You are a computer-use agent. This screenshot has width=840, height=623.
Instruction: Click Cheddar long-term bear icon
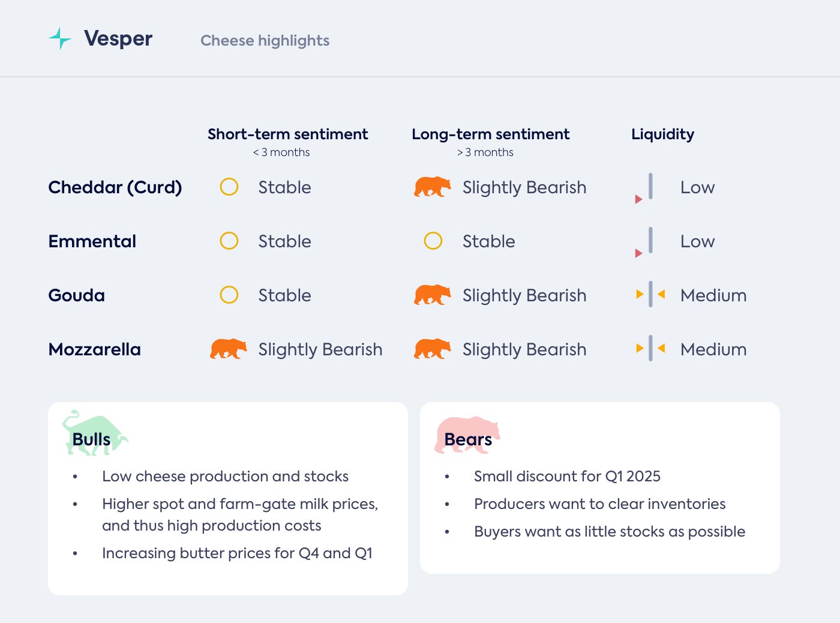[x=432, y=187]
